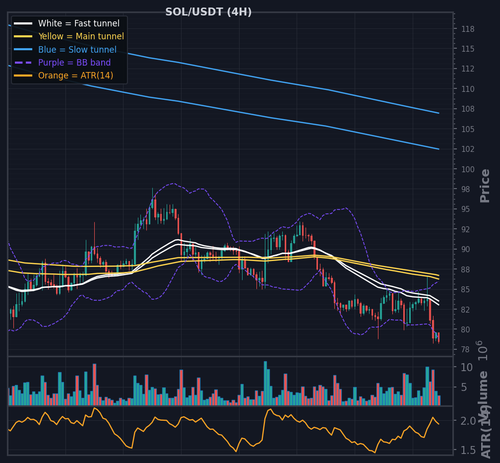Click the 2.0 ATR axis label
This screenshot has height=463, width=500.
point(468,421)
